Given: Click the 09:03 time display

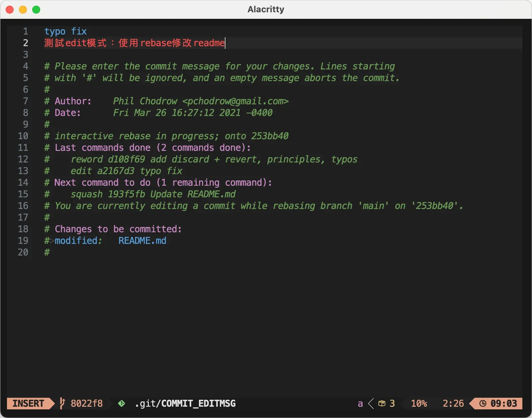Looking at the screenshot, I should tap(504, 403).
